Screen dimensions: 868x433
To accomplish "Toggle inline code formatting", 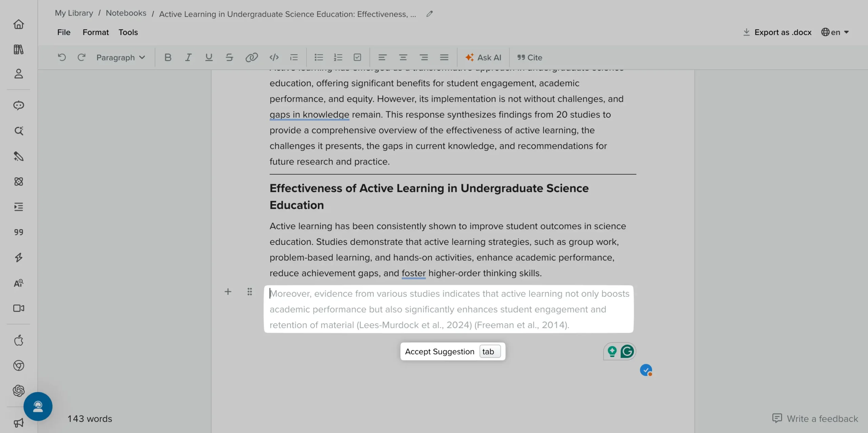I will point(274,57).
